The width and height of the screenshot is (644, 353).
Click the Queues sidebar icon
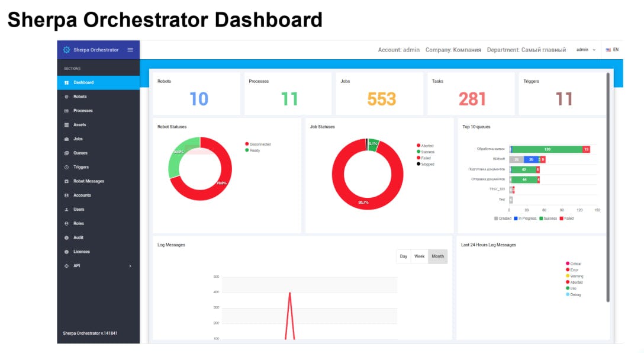click(x=67, y=153)
